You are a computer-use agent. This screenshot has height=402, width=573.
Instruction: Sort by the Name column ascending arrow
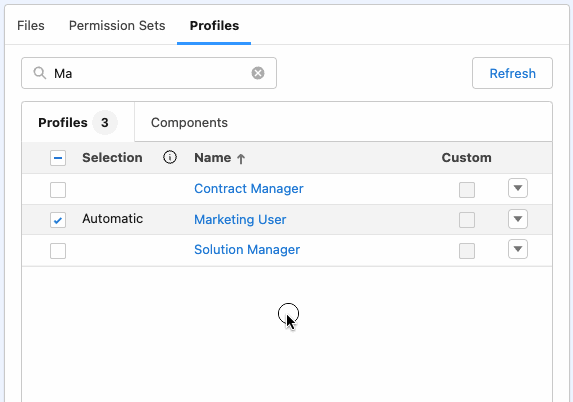(241, 159)
